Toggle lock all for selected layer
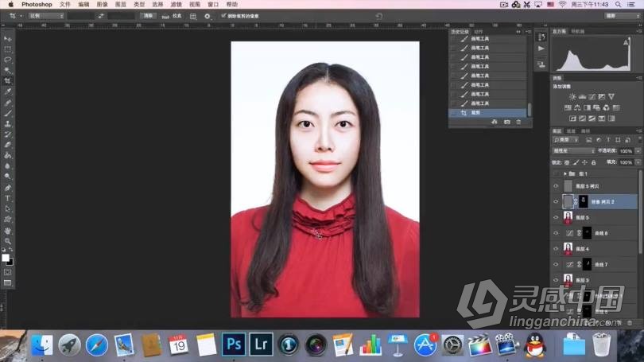The image size is (644, 362). [x=593, y=163]
